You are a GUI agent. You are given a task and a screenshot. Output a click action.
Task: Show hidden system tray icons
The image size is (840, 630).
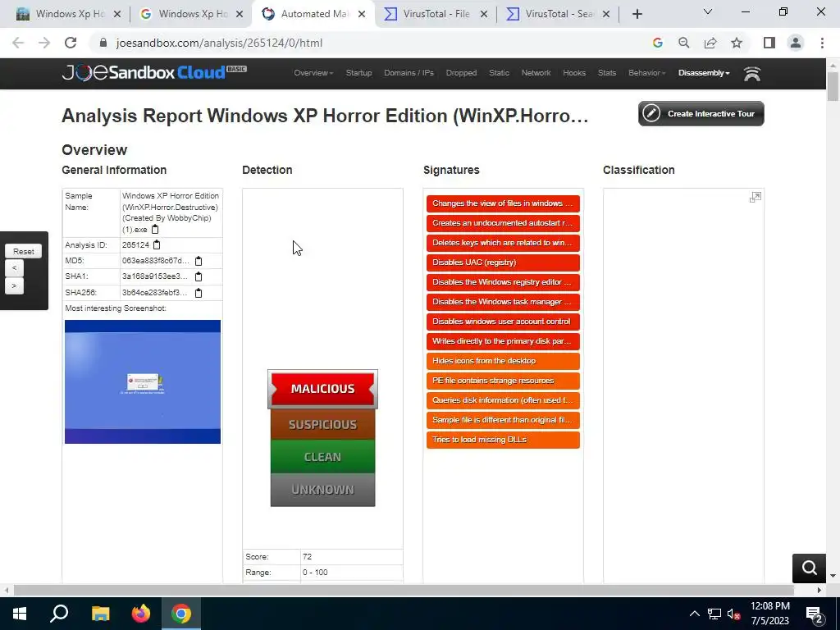point(694,614)
